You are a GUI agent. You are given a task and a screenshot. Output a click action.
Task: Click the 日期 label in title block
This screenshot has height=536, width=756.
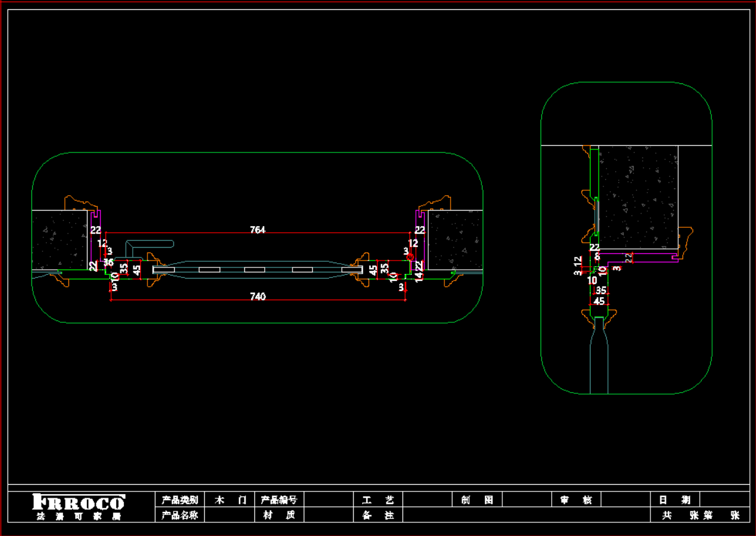[x=675, y=500]
